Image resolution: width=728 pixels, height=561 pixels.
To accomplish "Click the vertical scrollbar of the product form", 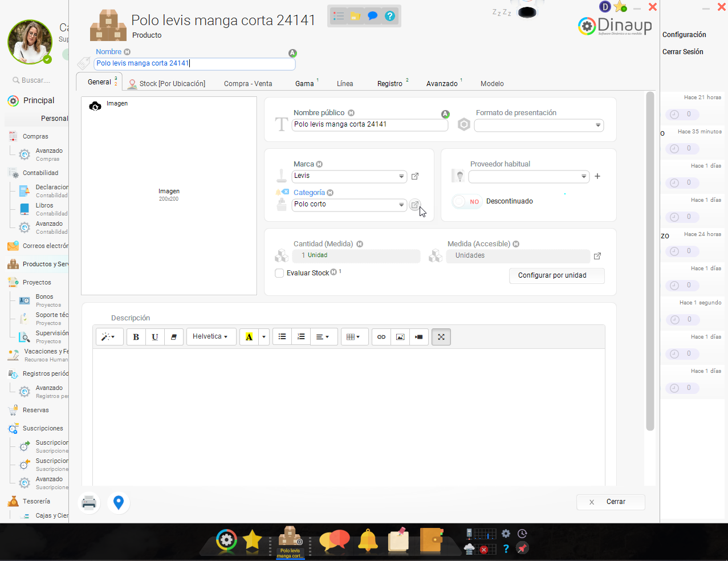I will click(650, 261).
